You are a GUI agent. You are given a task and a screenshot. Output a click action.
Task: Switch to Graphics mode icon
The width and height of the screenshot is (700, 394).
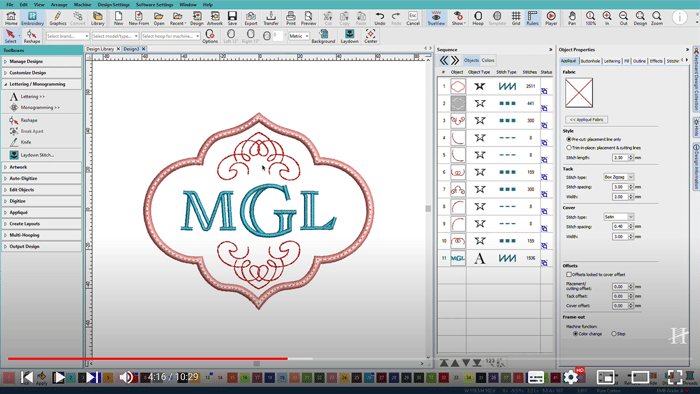point(58,18)
